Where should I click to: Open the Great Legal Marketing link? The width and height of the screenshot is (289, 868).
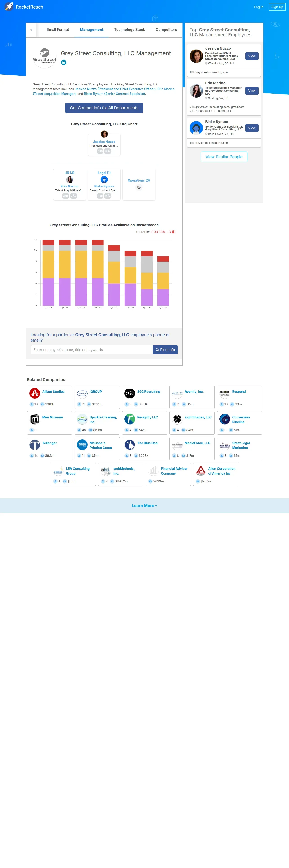click(241, 445)
